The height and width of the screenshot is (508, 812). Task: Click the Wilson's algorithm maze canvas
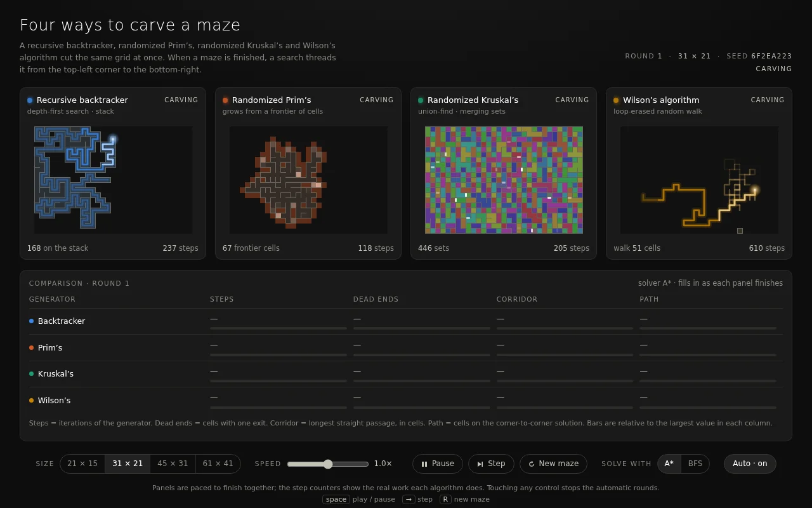[x=699, y=180]
